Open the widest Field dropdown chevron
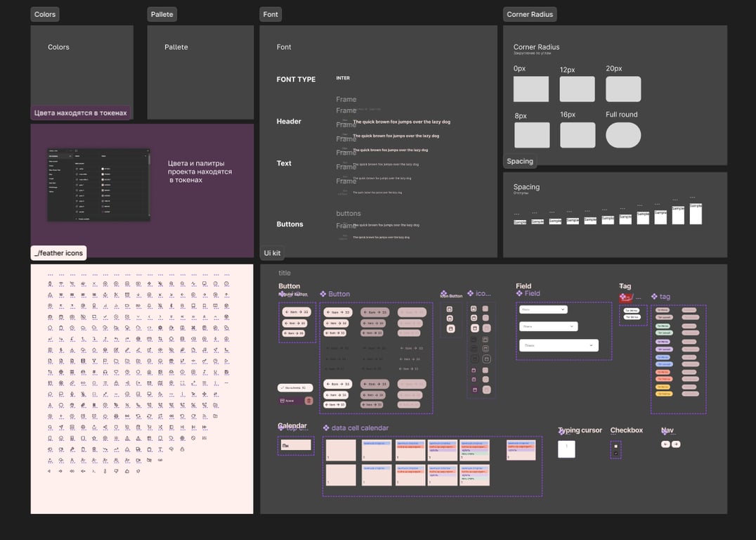Viewport: 756px width, 540px height. [x=591, y=345]
